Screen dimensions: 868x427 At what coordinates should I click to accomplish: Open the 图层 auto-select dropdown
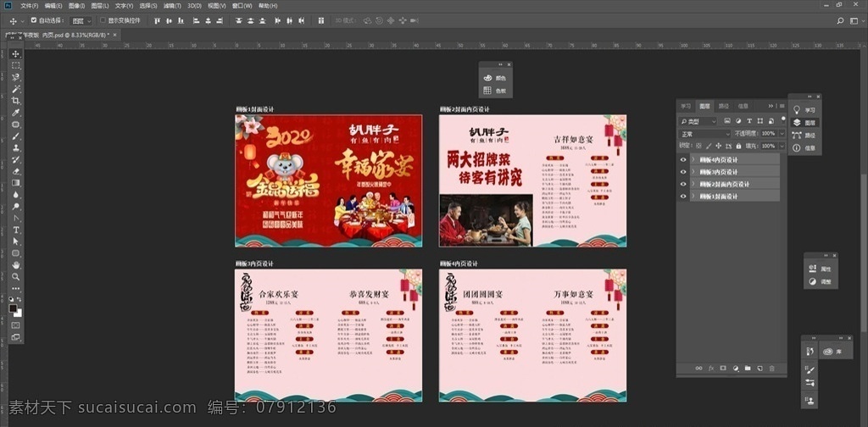point(82,20)
